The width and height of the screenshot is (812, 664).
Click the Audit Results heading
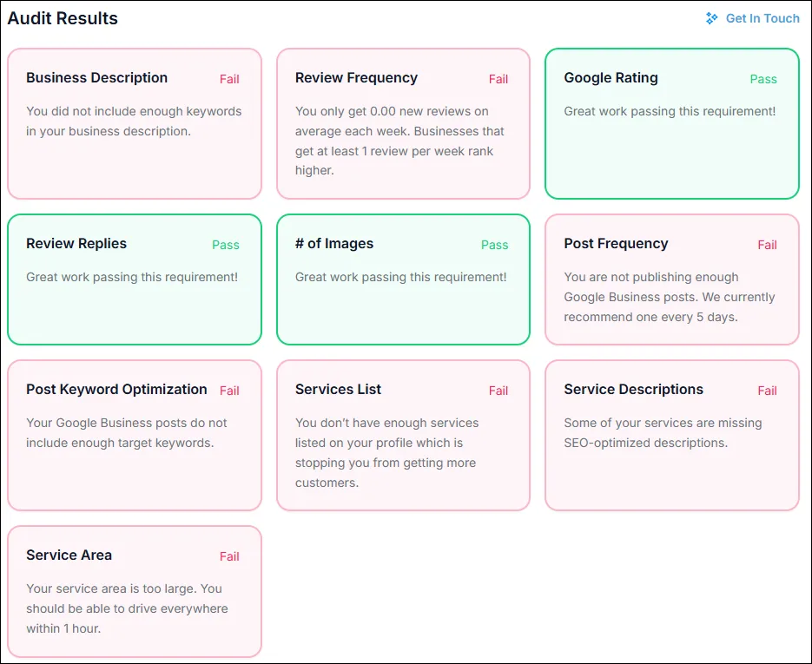(63, 18)
